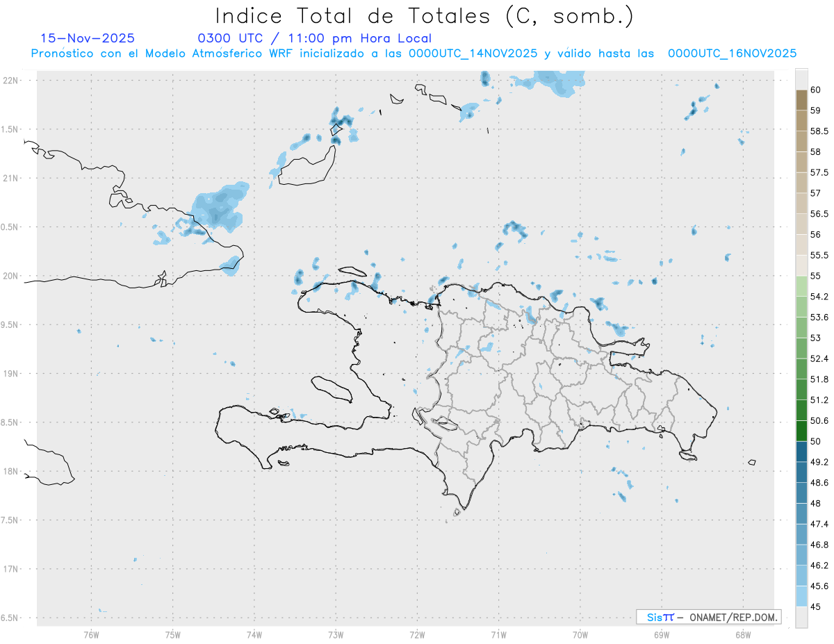Screen dimensions: 834x644
Task: Click the title "Indice Total de Totales (C, somb.)"
Action: [x=424, y=15]
